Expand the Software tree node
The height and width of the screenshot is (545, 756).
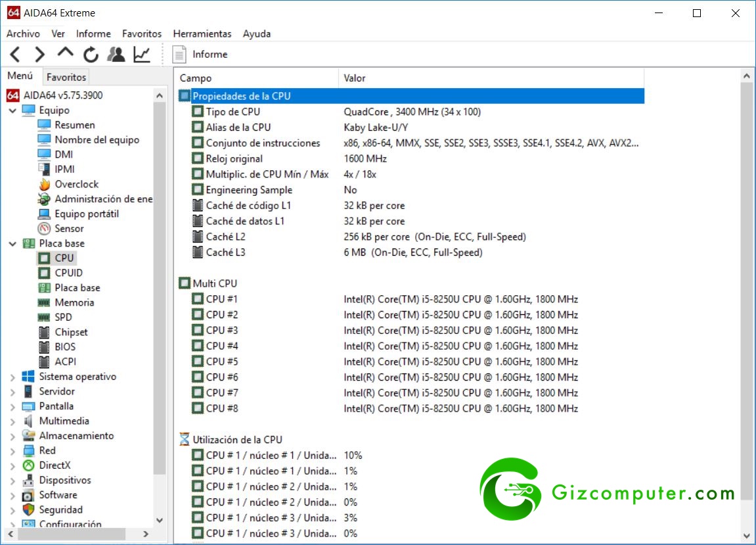click(12, 496)
